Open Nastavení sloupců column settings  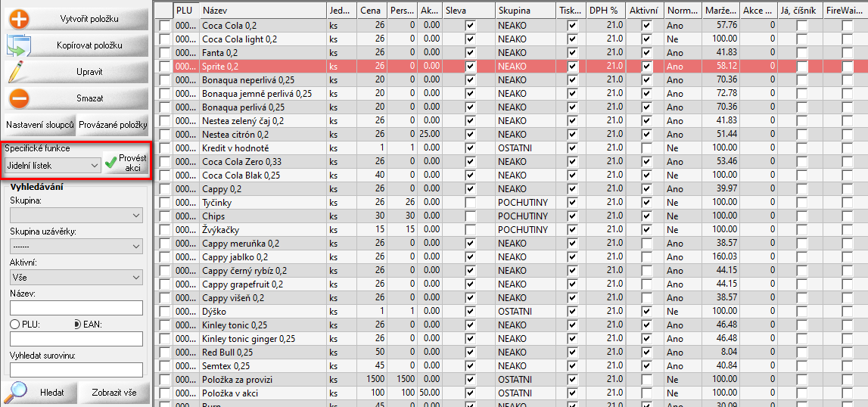coord(39,125)
